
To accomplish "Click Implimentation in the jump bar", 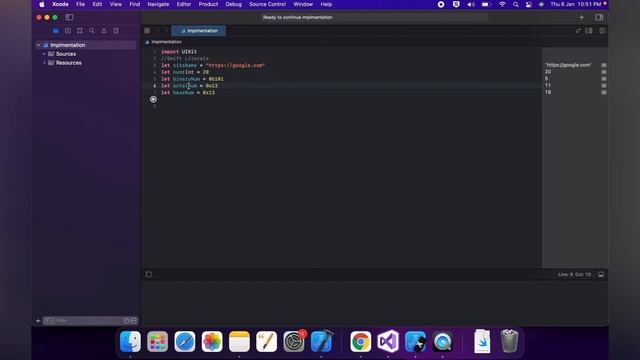I will (x=166, y=42).
